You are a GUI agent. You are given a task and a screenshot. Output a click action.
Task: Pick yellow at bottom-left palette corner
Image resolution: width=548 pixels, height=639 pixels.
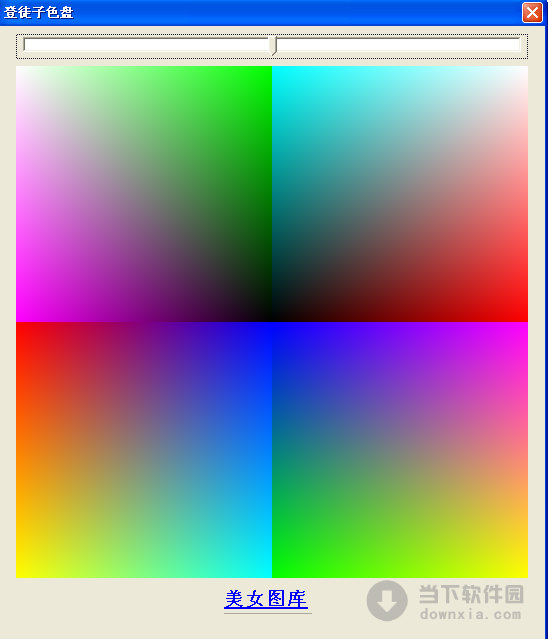pyautogui.click(x=19, y=575)
